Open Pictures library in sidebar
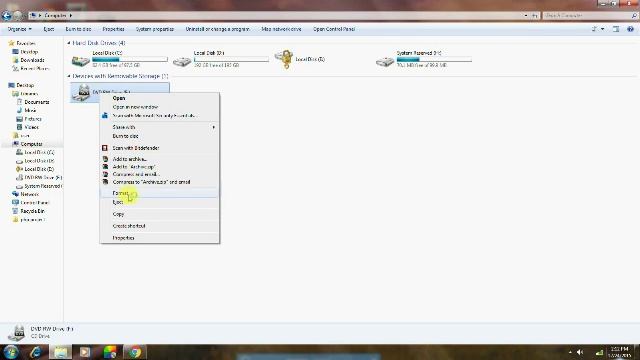The width and height of the screenshot is (640, 360). pyautogui.click(x=33, y=119)
